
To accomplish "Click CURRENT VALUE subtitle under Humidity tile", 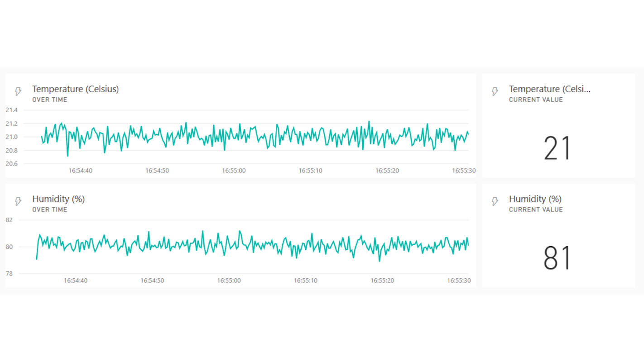I will [x=536, y=210].
